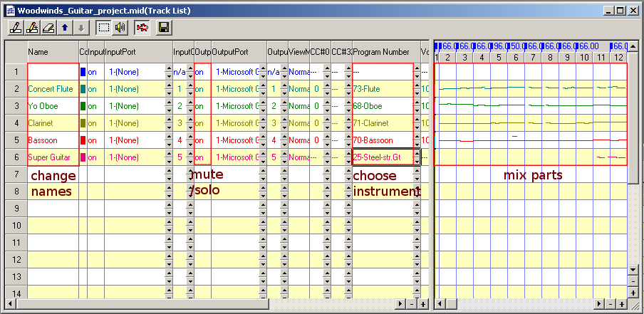This screenshot has width=644, height=314.
Task: Click the magenta color swatch of Super Guitar
Action: [x=83, y=157]
